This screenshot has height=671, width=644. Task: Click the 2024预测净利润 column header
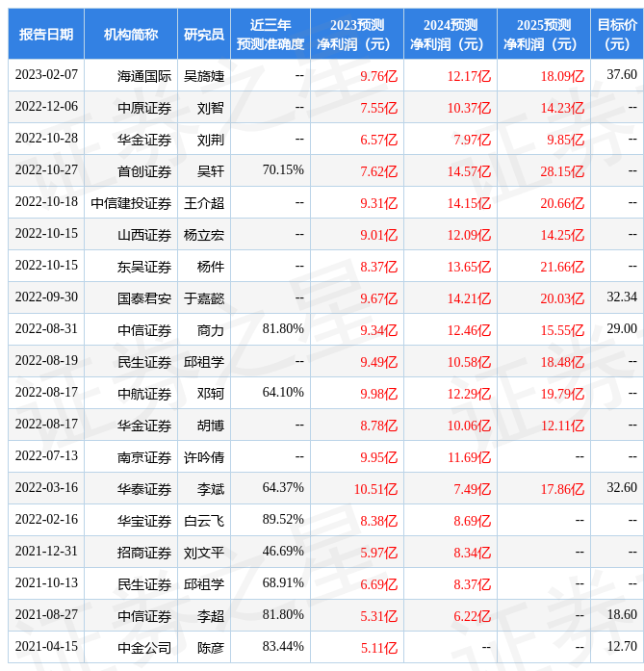(451, 35)
